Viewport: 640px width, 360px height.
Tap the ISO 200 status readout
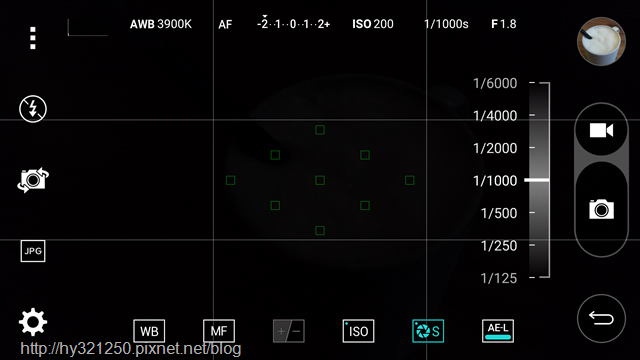coord(373,24)
